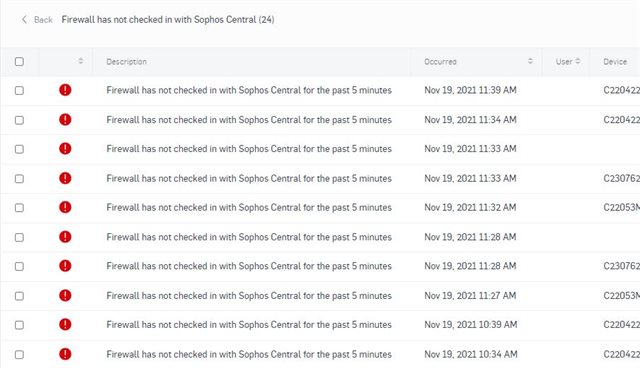Click the Device column header
Screen dimensions: 640x368
coord(615,62)
